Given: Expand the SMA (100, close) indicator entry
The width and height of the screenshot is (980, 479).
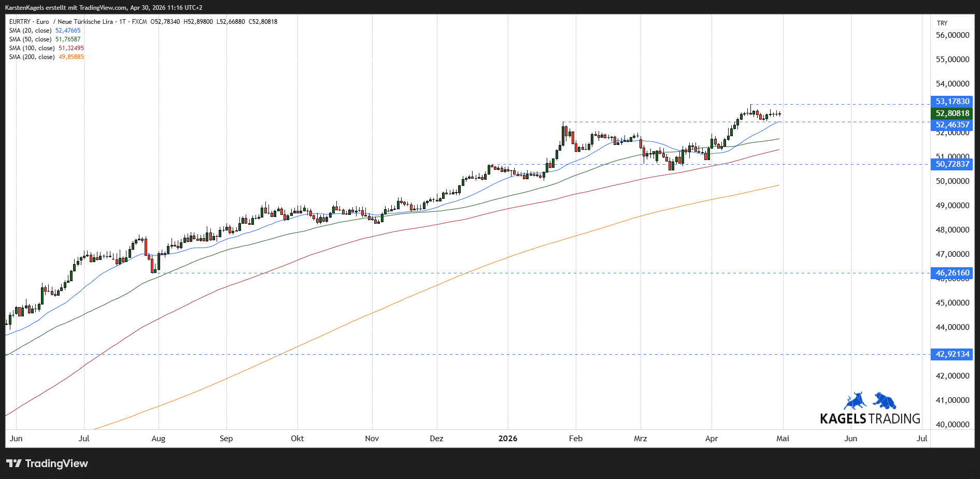Looking at the screenshot, I should (32, 48).
